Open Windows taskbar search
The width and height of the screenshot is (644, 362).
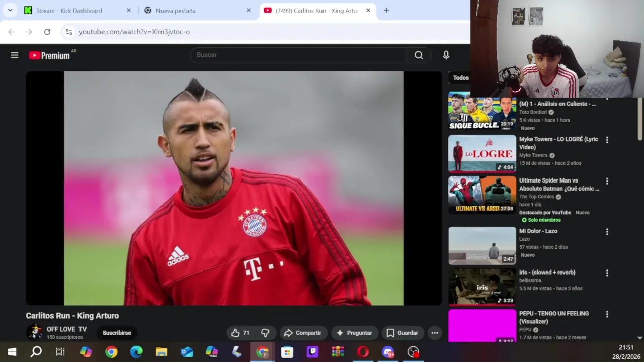[36, 352]
